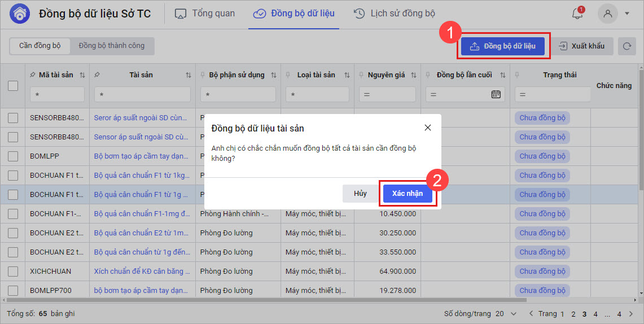Click the refresh icon next to Xuất khẩu
Screen dimensions: 644x324
click(x=627, y=46)
